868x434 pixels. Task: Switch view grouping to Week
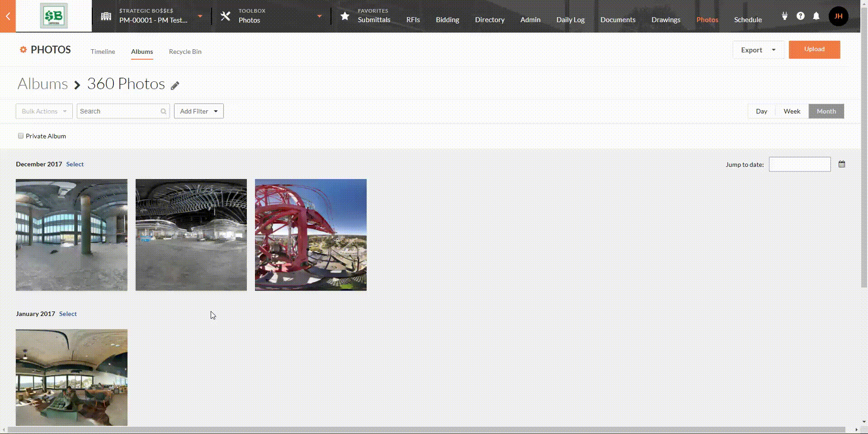point(792,111)
